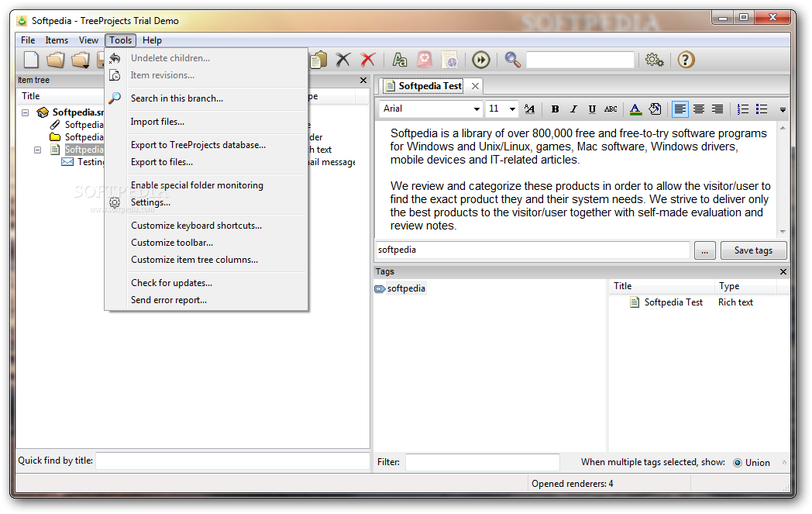Click the document-with-clock revisions toolbar icon

click(449, 60)
